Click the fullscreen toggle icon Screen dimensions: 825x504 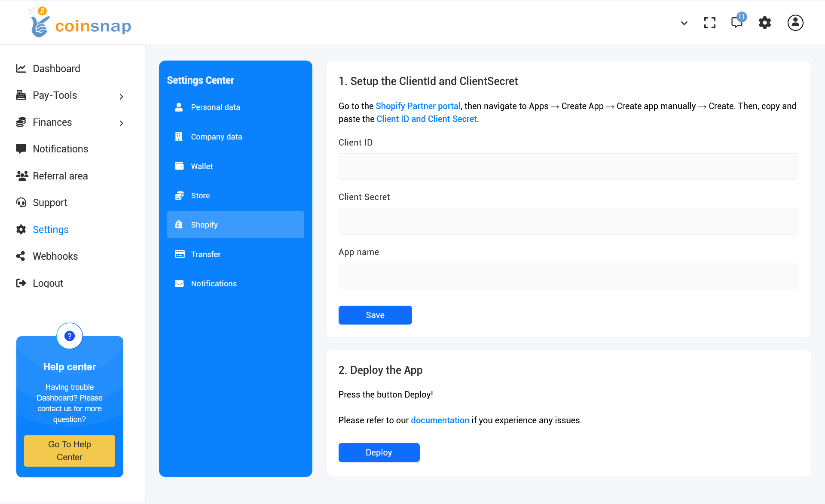[x=709, y=23]
